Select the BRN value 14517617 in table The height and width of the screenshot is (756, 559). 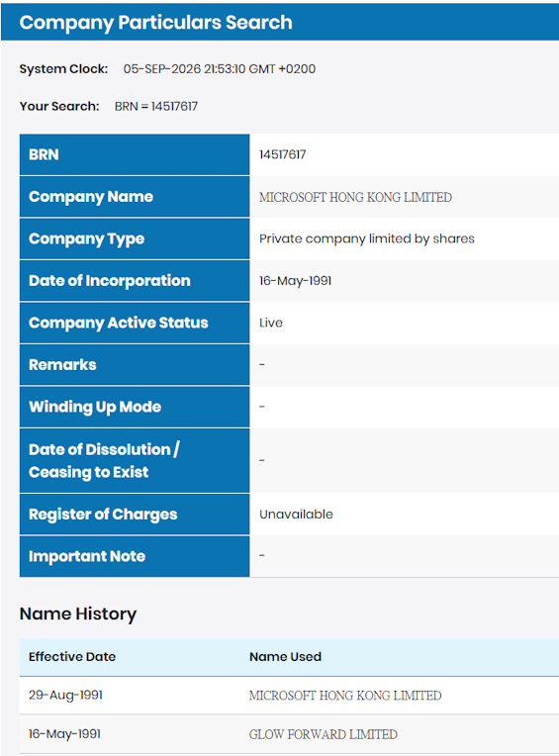click(282, 154)
